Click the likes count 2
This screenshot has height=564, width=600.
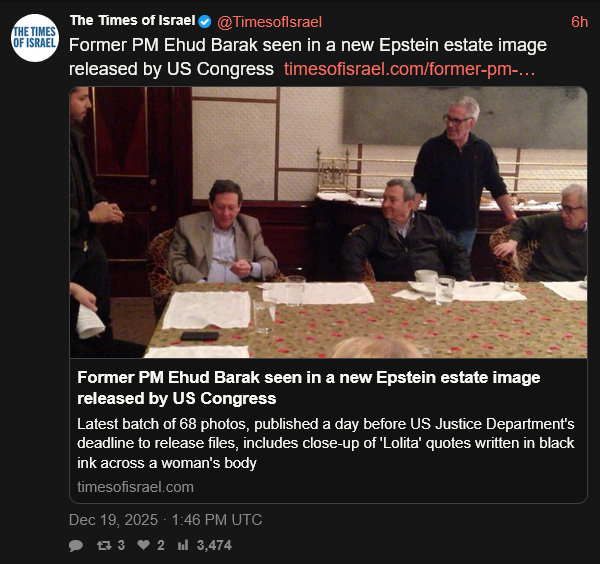click(x=161, y=545)
